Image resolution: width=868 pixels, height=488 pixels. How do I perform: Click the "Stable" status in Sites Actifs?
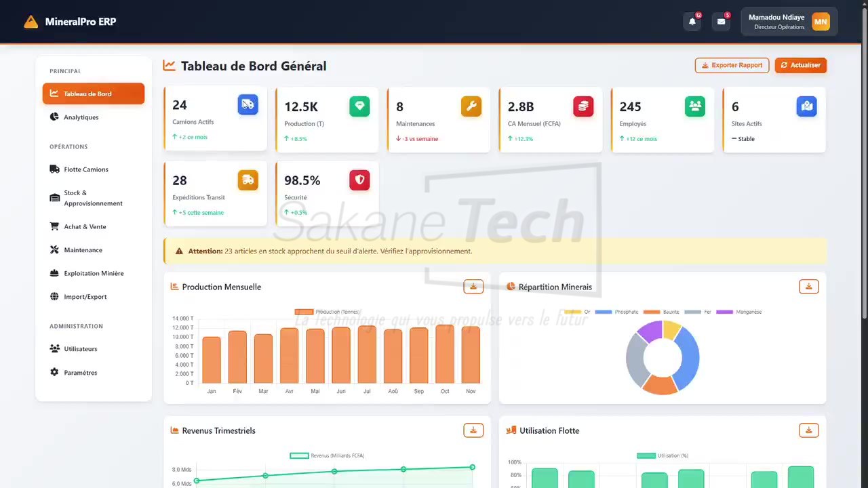coord(743,139)
